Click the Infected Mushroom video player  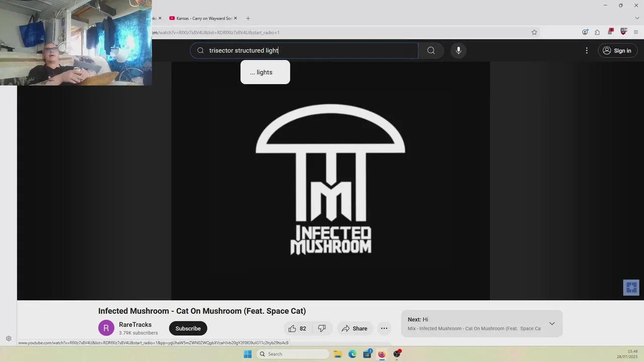tap(331, 181)
